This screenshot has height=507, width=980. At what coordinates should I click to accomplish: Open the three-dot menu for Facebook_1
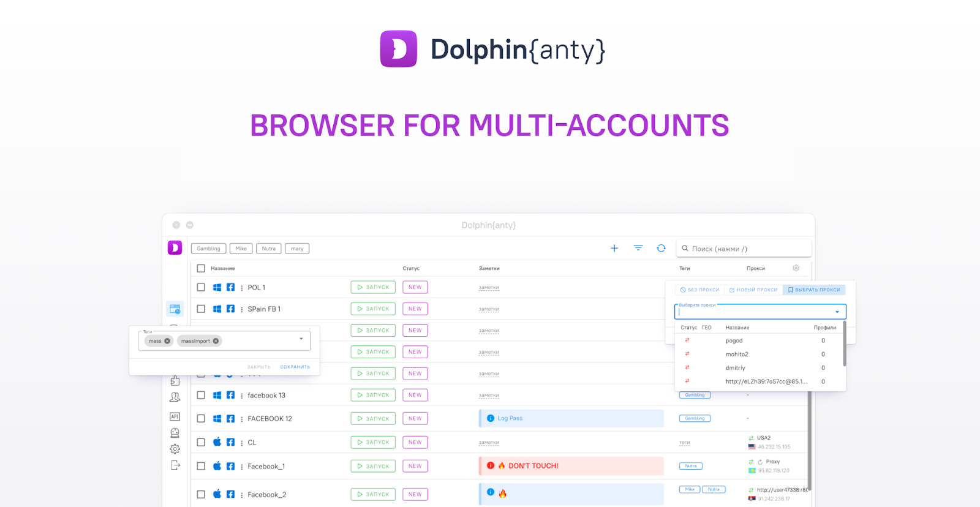click(x=242, y=467)
